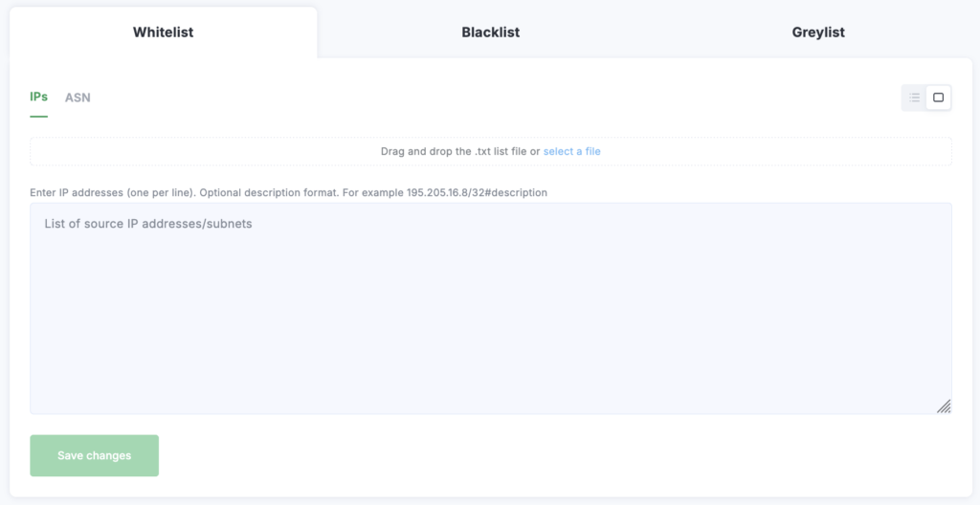Click the textarea resize handle icon
Image resolution: width=980 pixels, height=505 pixels.
[x=944, y=406]
